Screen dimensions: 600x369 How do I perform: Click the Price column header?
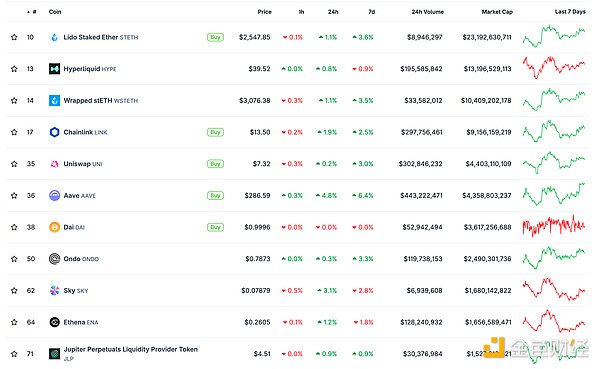pos(264,12)
